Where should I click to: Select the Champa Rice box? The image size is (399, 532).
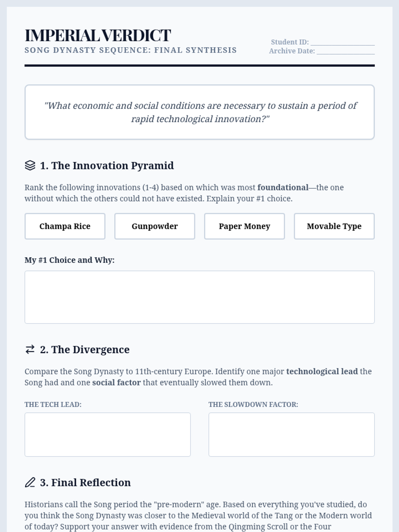tap(65, 226)
